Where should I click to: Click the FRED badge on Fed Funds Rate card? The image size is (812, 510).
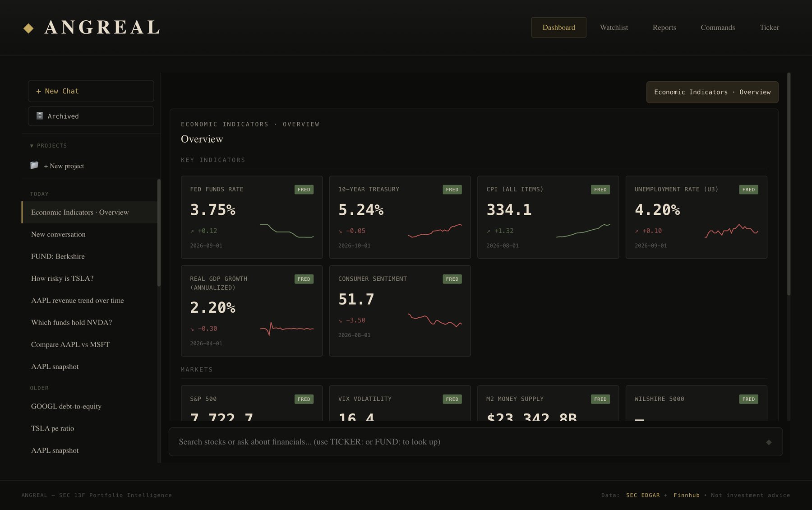[x=304, y=190]
